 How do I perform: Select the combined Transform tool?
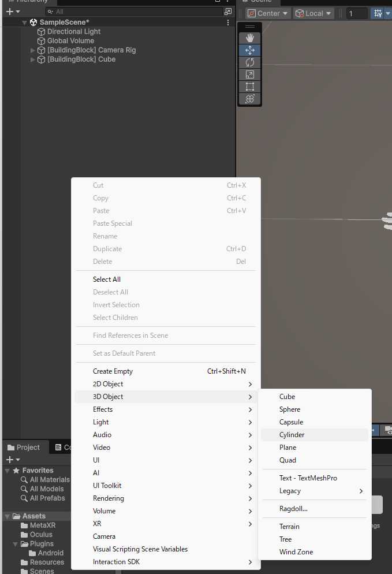(x=250, y=99)
